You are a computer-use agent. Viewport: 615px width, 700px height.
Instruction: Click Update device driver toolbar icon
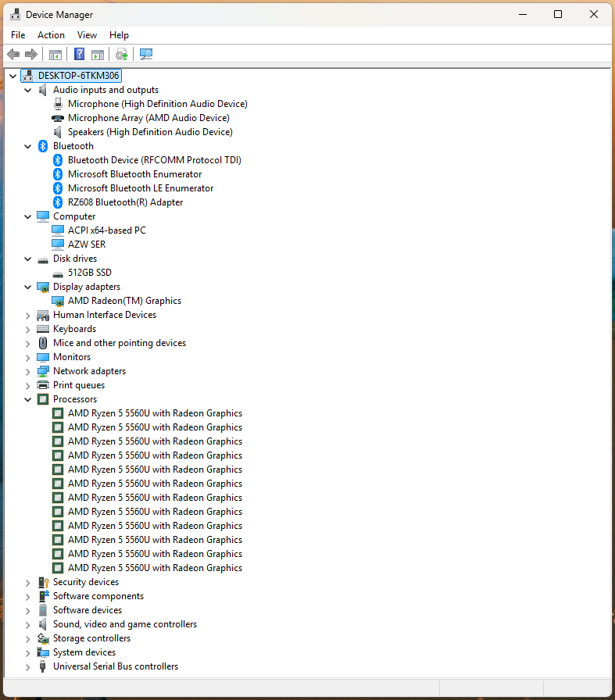pyautogui.click(x=121, y=55)
